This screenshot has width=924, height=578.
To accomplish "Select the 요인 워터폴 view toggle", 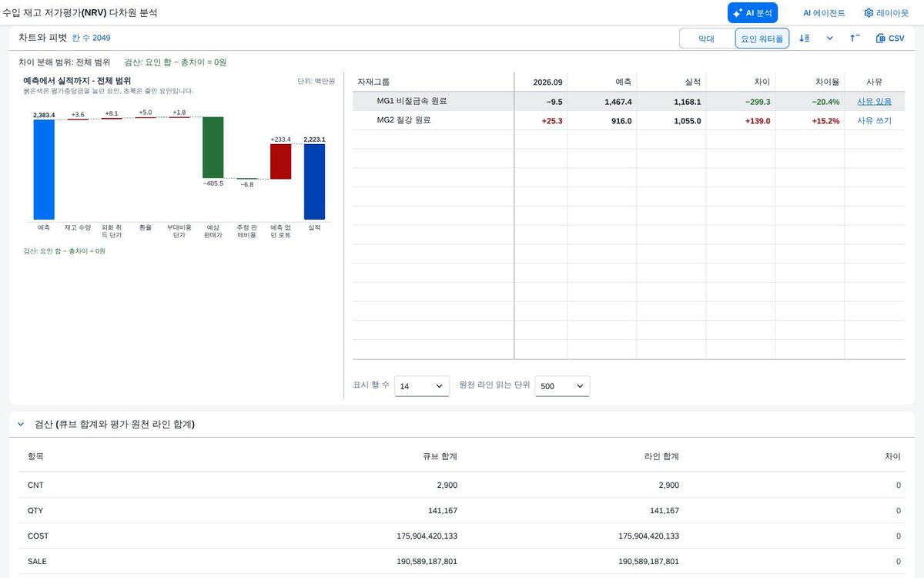I will (762, 39).
